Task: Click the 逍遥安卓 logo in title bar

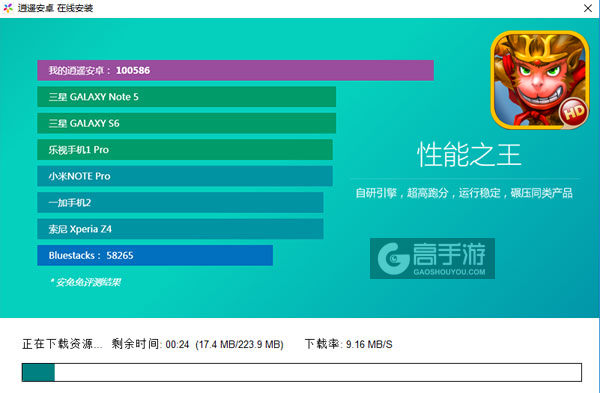Action: (8, 8)
